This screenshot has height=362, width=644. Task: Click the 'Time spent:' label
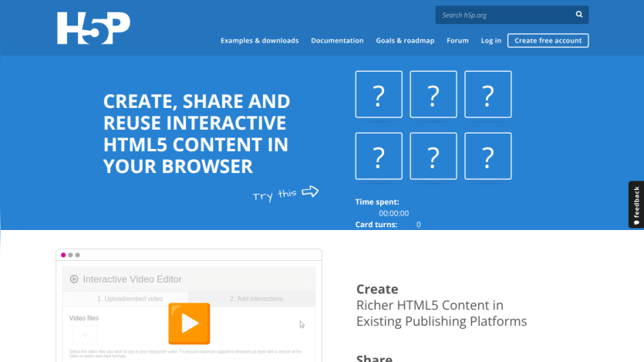(x=377, y=201)
